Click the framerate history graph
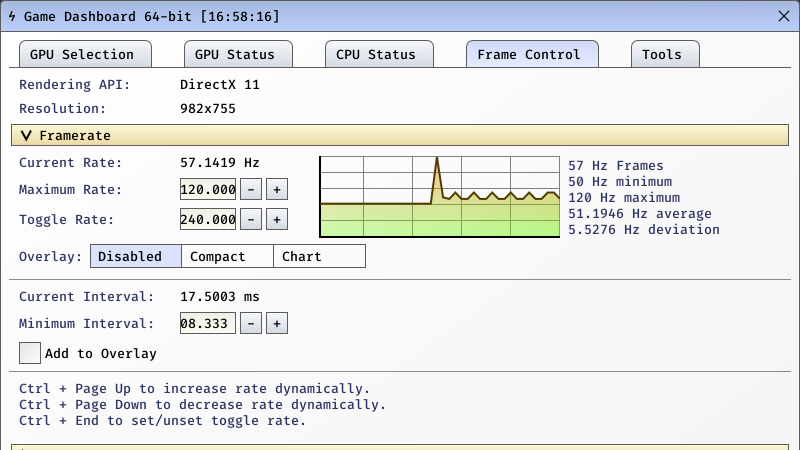This screenshot has width=800, height=450. coord(439,197)
